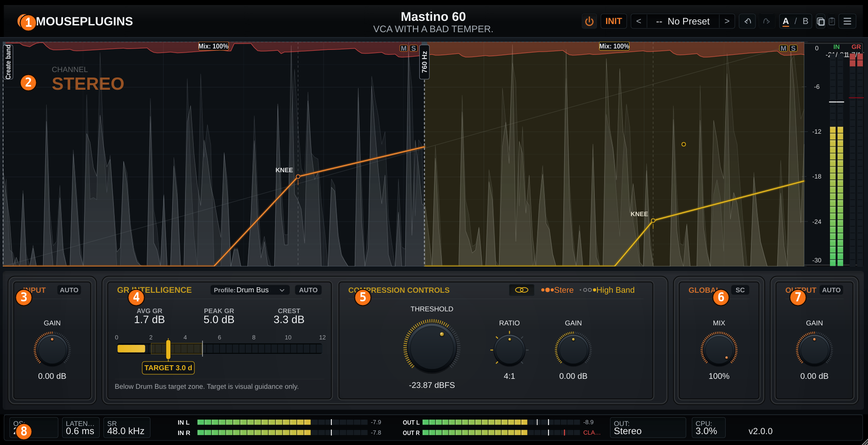
Task: Open the hamburger menu
Action: (847, 21)
